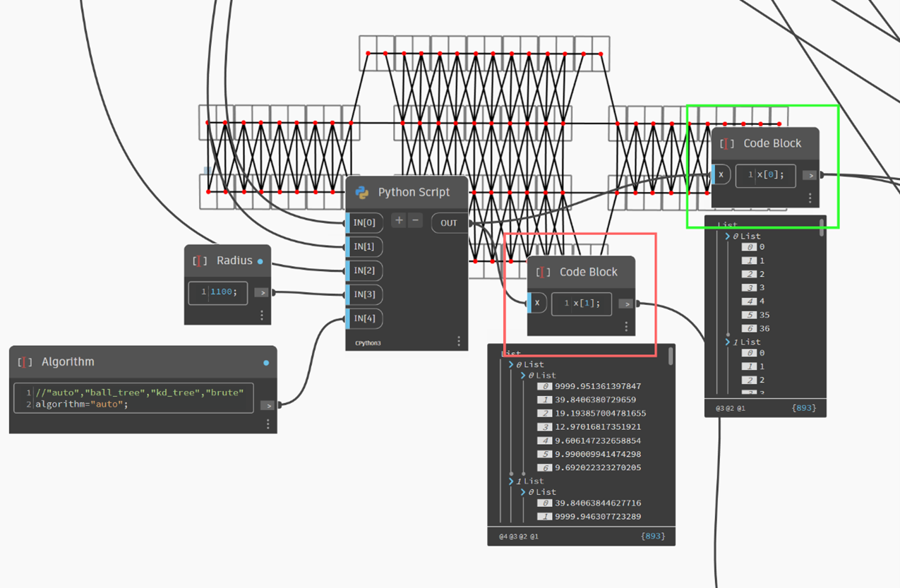This screenshot has height=588, width=900.
Task: Add an input port with the plus button
Action: (399, 221)
